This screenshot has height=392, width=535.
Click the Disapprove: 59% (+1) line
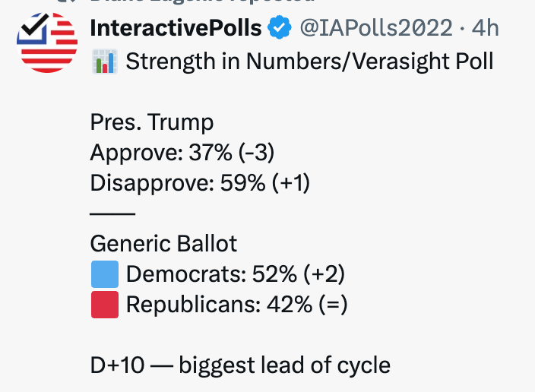coord(200,183)
